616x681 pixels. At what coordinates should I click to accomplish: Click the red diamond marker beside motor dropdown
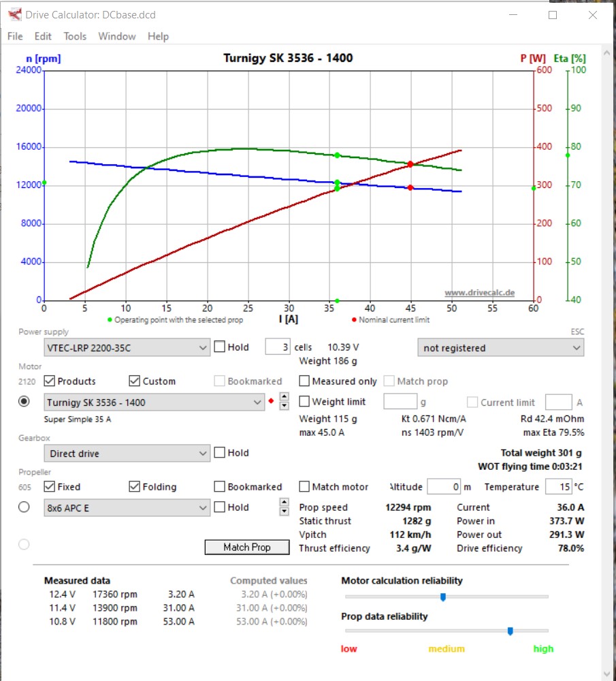(x=271, y=402)
